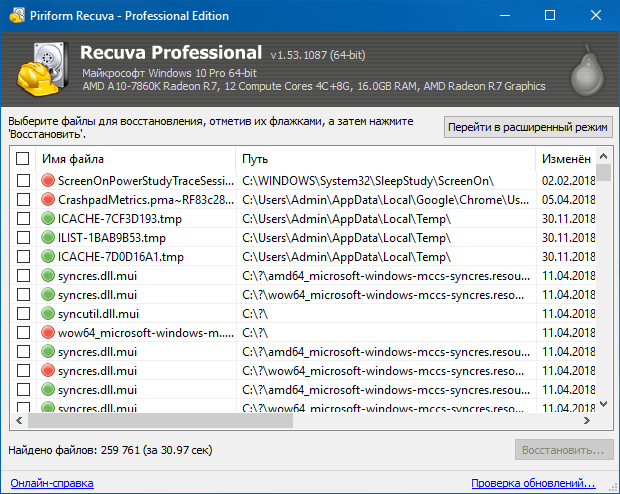Click red status dot of wow64_microsoft-windows-m file
Viewport: 620px width, 494px height.
[48, 332]
